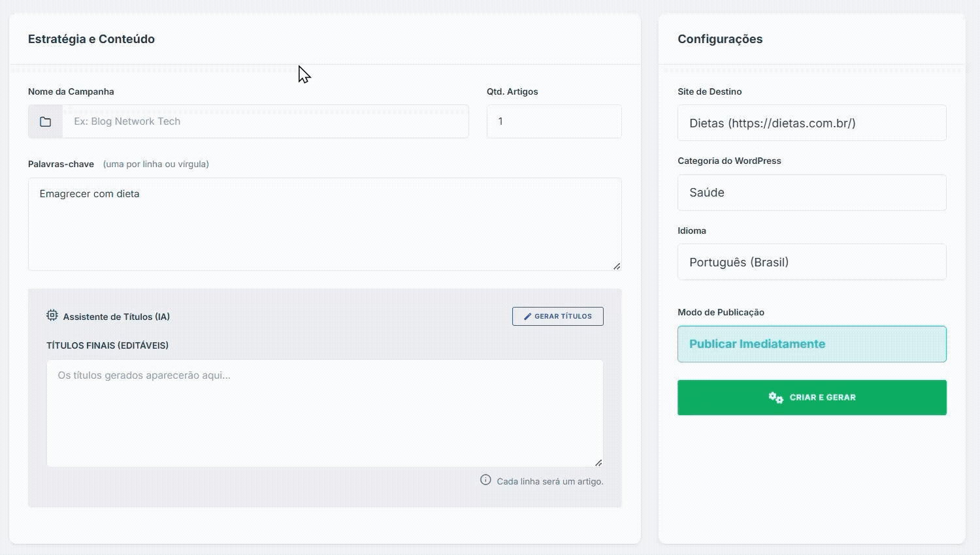
Task: Click the 'Estratégia e Conteúdo' panel heading
Action: coord(91,39)
